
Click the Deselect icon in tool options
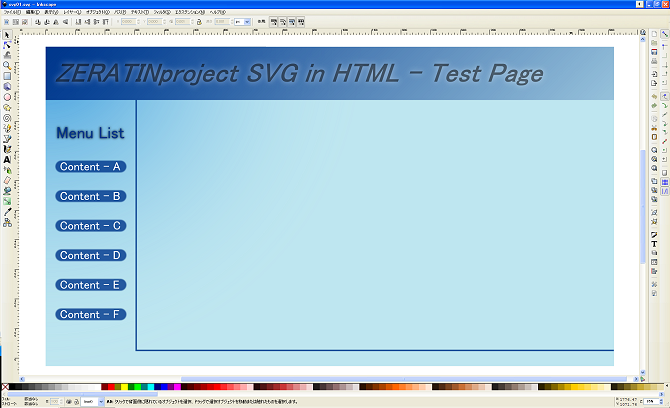pyautogui.click(x=25, y=22)
